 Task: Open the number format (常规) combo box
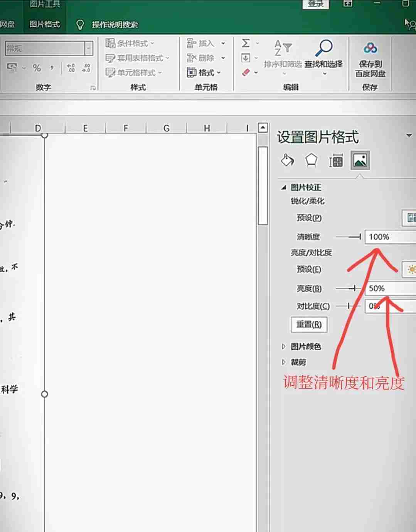click(49, 48)
